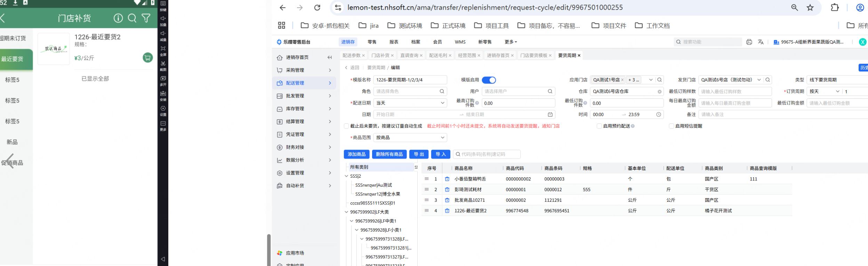The image size is (868, 266).
Task: Collapse the 9967599902|LF大类 tree node
Action: click(x=346, y=212)
